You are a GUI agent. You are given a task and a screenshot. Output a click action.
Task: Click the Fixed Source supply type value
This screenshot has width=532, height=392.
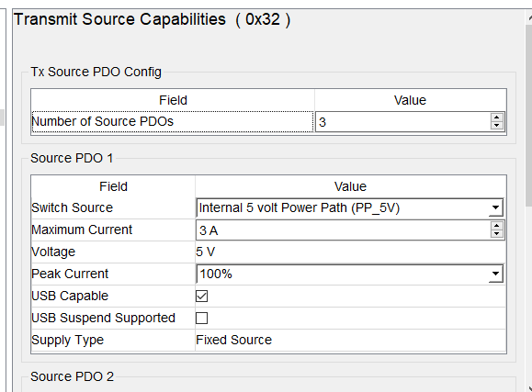[x=233, y=340]
